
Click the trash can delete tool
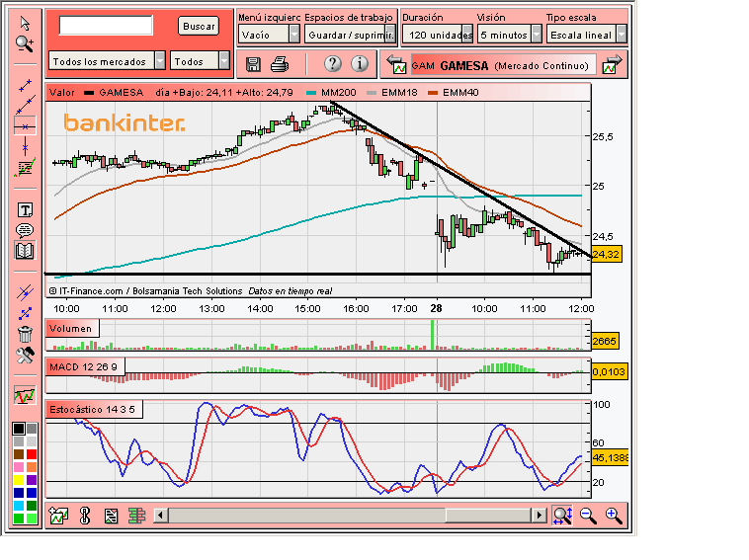[25, 334]
